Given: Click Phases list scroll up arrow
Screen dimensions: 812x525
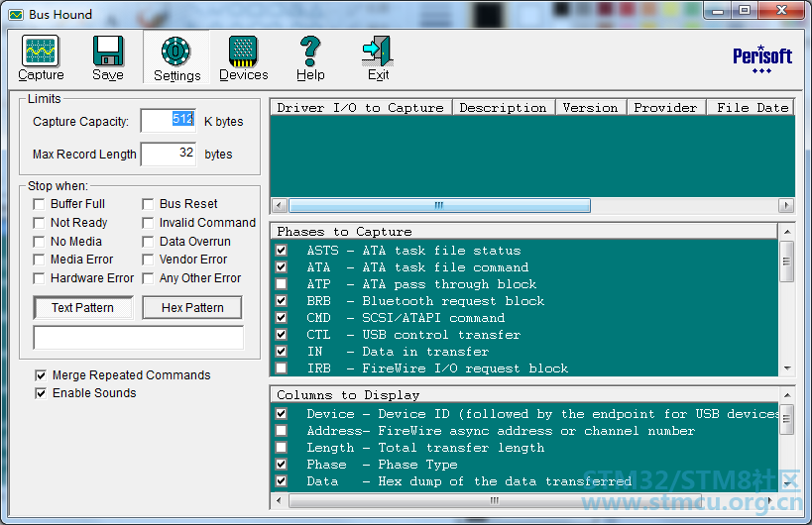Looking at the screenshot, I should (786, 232).
